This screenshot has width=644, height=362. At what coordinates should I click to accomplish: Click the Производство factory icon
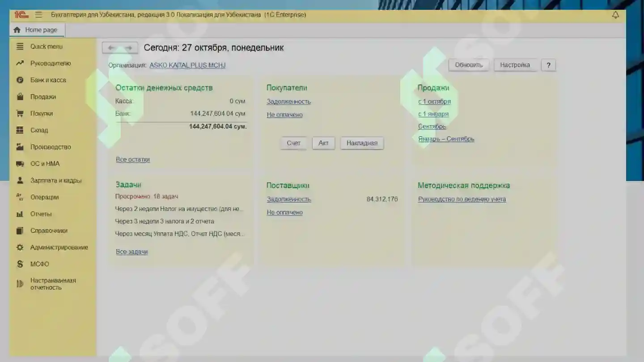tap(20, 147)
